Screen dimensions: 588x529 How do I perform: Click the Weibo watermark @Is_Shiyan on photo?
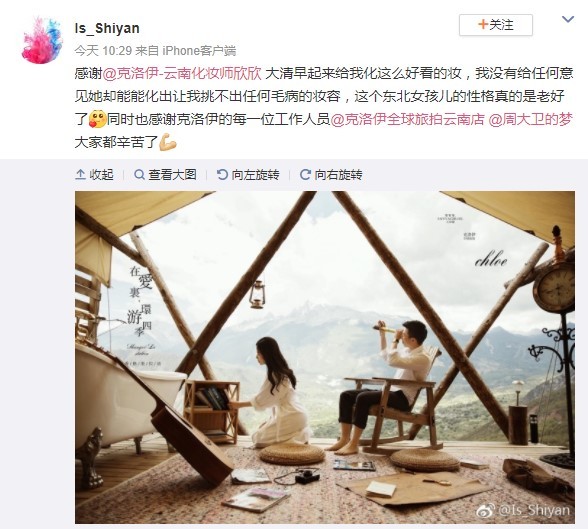pos(524,510)
